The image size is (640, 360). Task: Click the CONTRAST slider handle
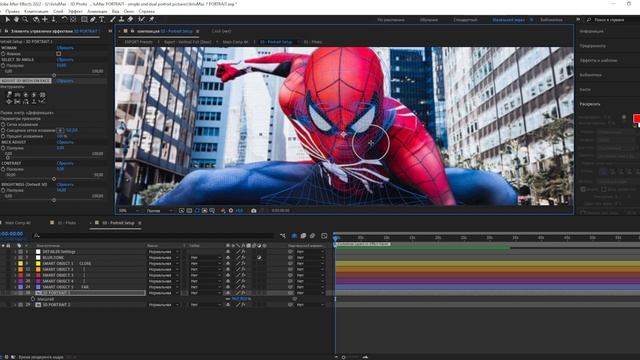(x=54, y=179)
